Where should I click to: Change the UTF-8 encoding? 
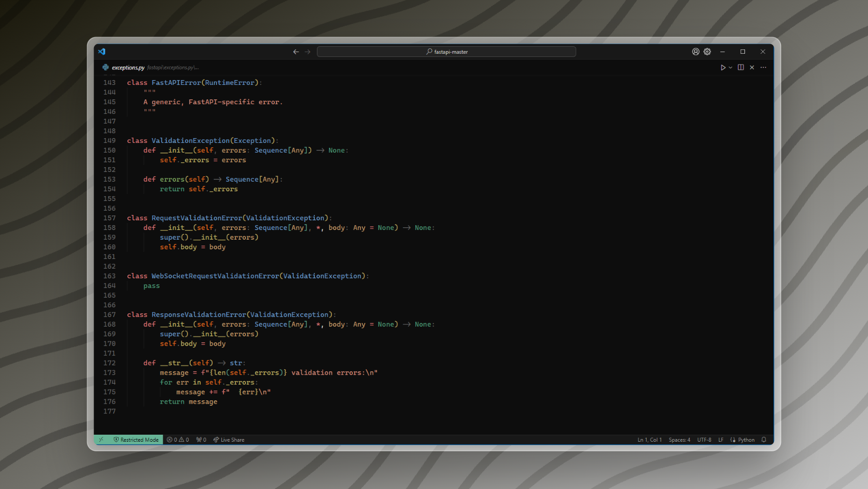point(704,440)
